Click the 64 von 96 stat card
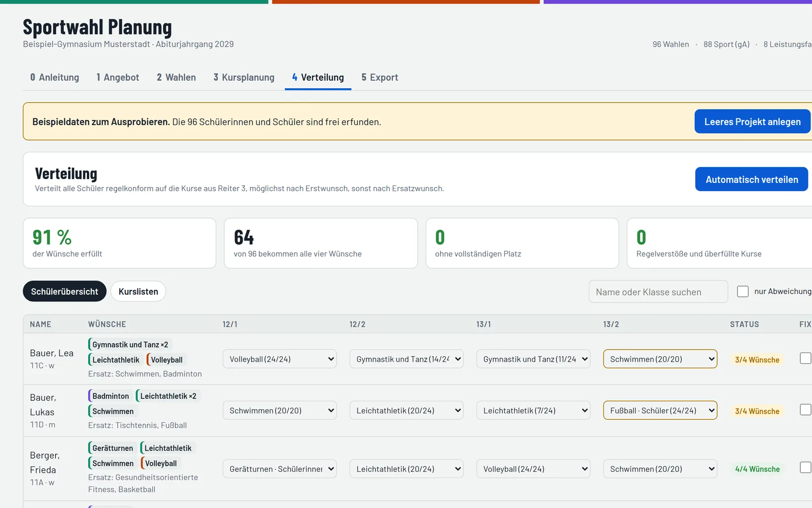The height and width of the screenshot is (508, 812). click(x=321, y=243)
